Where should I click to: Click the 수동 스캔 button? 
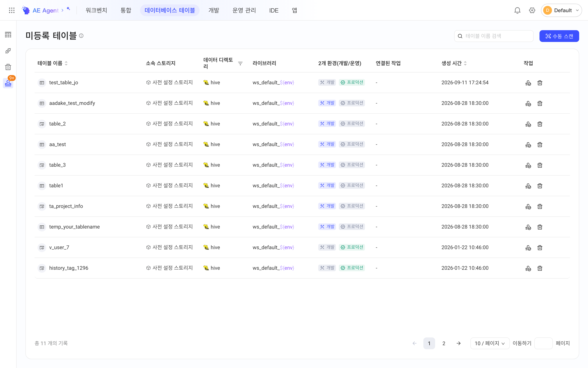click(x=559, y=36)
